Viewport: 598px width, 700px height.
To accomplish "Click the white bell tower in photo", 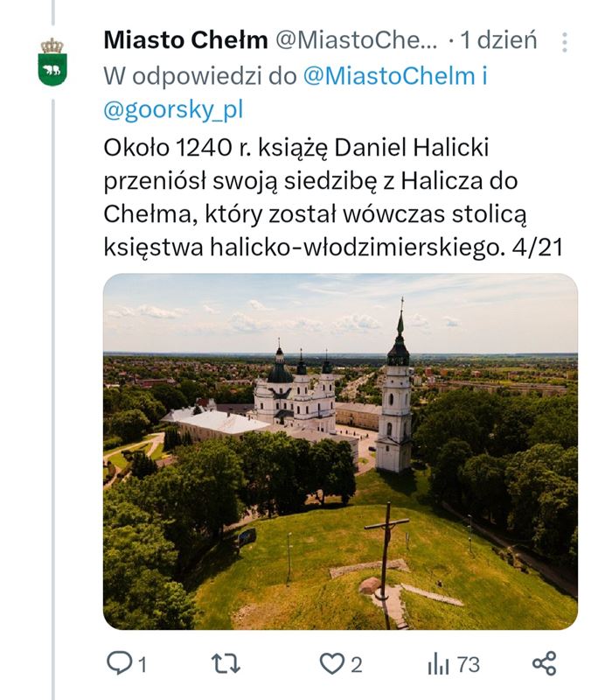I will [x=396, y=402].
